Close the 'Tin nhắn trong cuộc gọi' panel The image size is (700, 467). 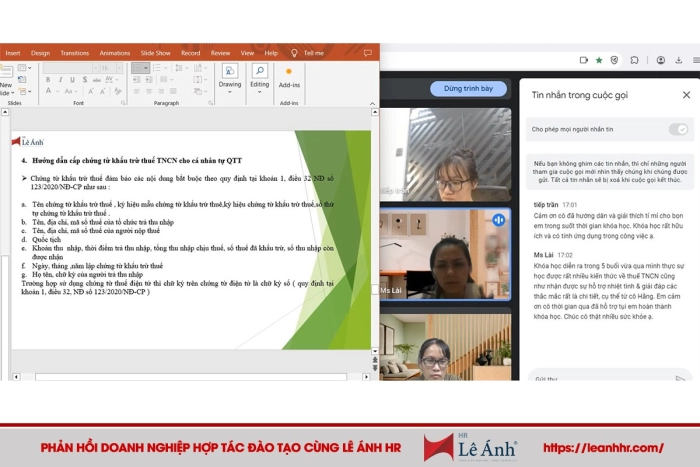(x=686, y=95)
